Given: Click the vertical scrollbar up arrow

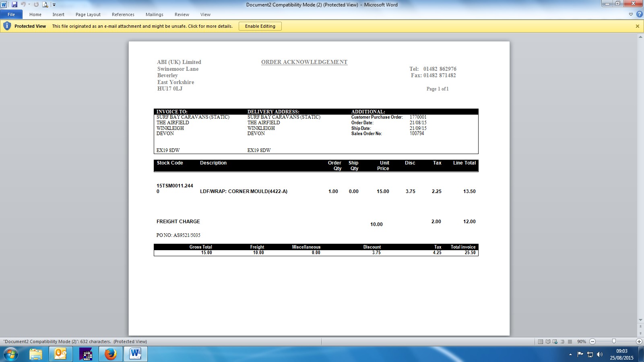Looking at the screenshot, I should (640, 37).
